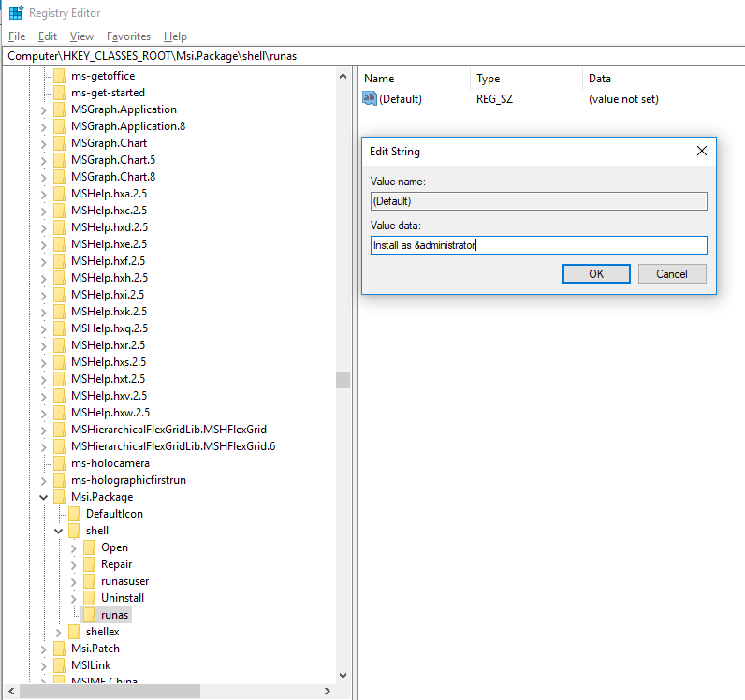Click the tree pane vertical scrollbar thumb
Viewport: 745px width, 700px height.
pyautogui.click(x=343, y=380)
